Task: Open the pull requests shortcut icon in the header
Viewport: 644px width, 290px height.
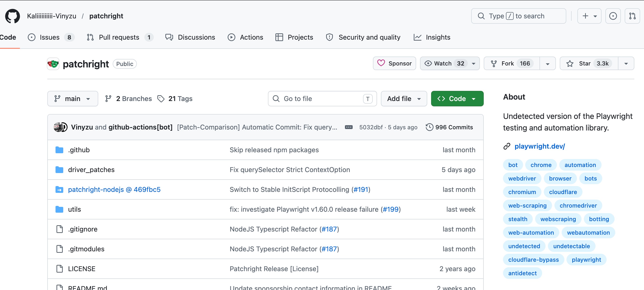Action: point(632,16)
